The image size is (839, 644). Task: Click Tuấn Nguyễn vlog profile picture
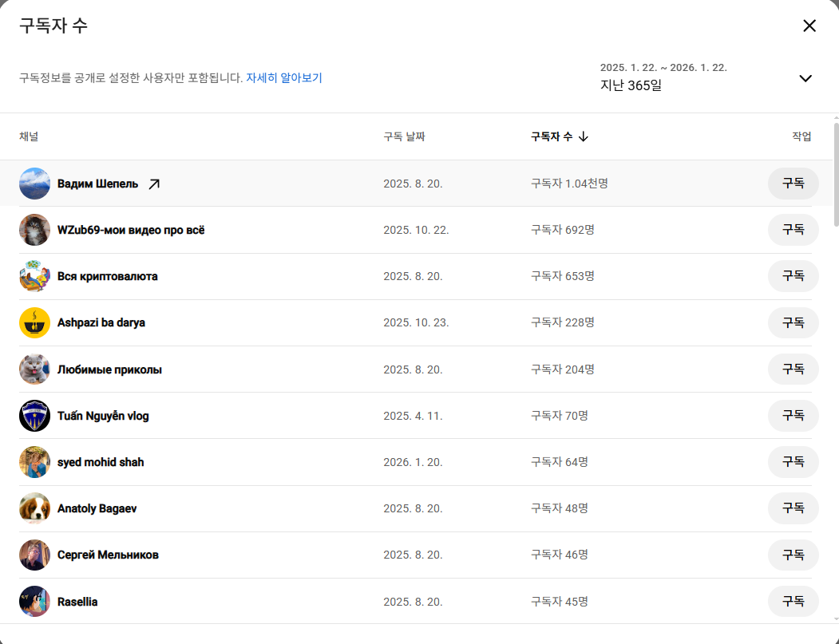click(34, 415)
